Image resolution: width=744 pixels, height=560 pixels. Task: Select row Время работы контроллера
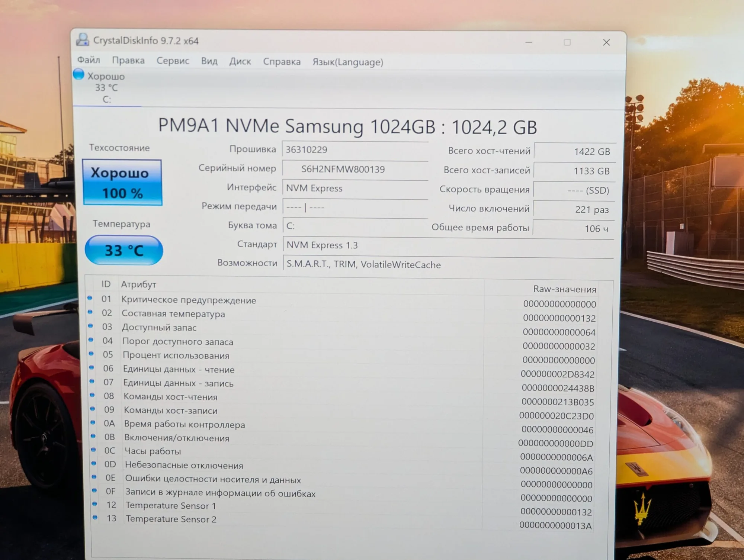342,426
